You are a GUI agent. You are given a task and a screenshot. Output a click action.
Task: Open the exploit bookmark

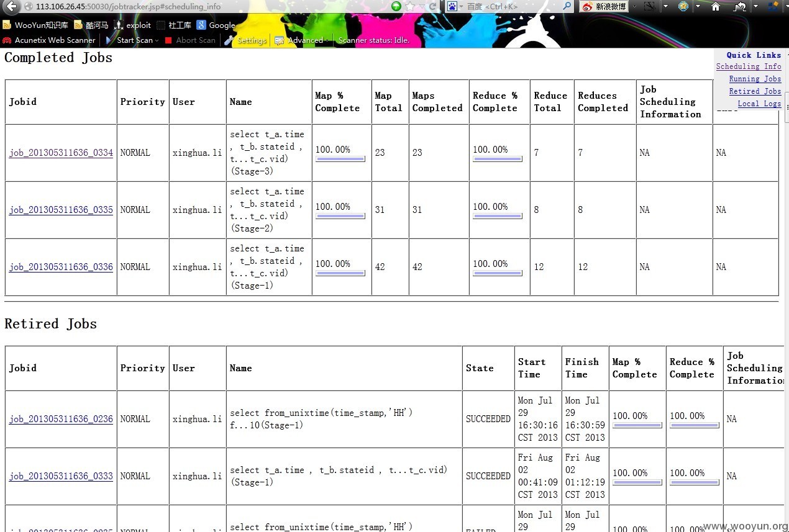(132, 25)
